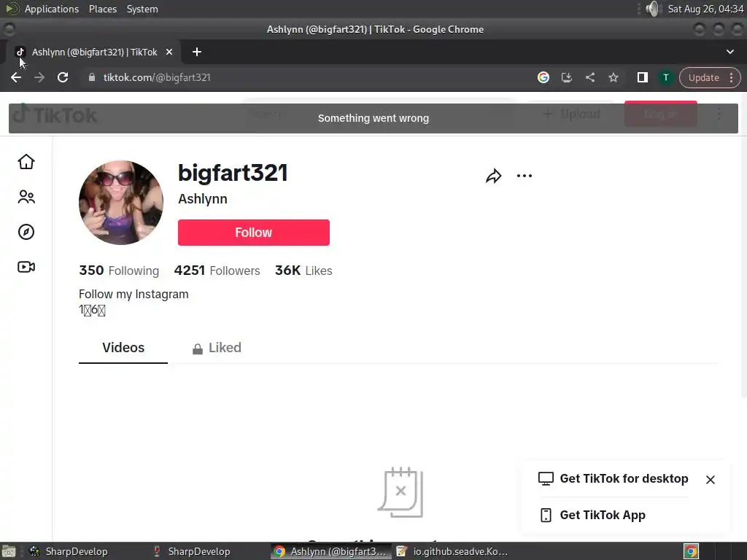Viewport: 747px width, 560px height.
Task: Select the Ashlynn TikTok browser tab
Action: (93, 52)
